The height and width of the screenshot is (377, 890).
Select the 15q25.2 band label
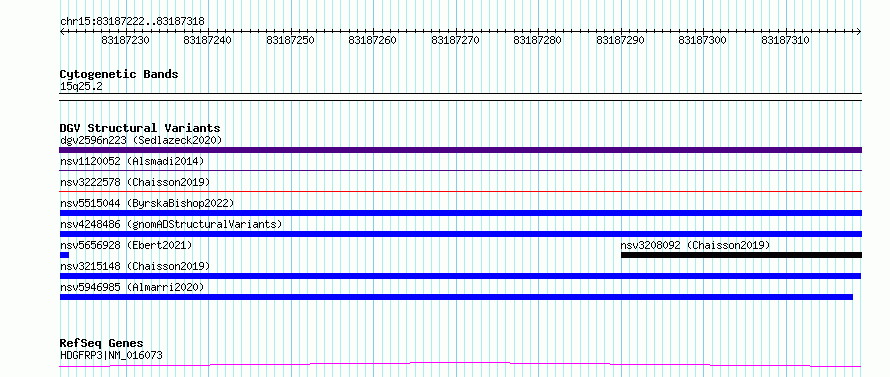81,87
